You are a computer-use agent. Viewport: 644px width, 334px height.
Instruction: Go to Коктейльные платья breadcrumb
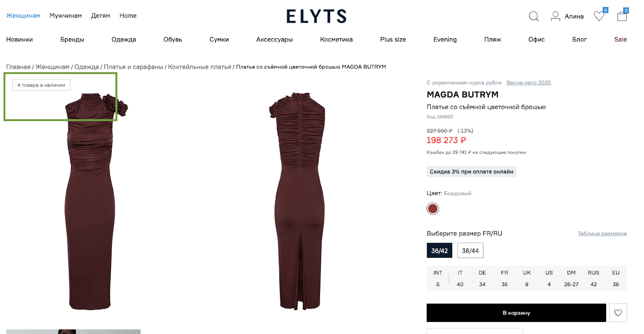200,67
